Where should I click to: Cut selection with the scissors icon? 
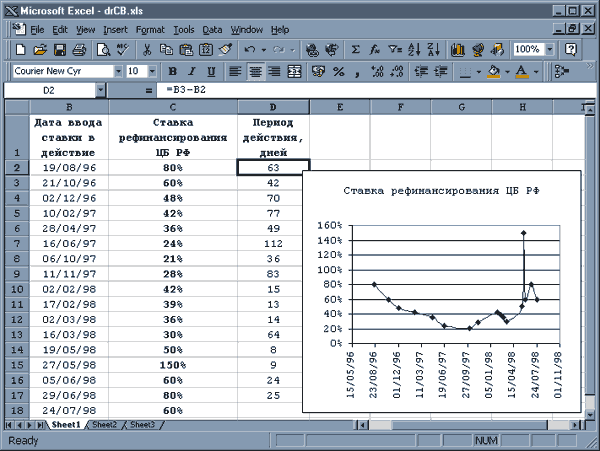pyautogui.click(x=147, y=49)
